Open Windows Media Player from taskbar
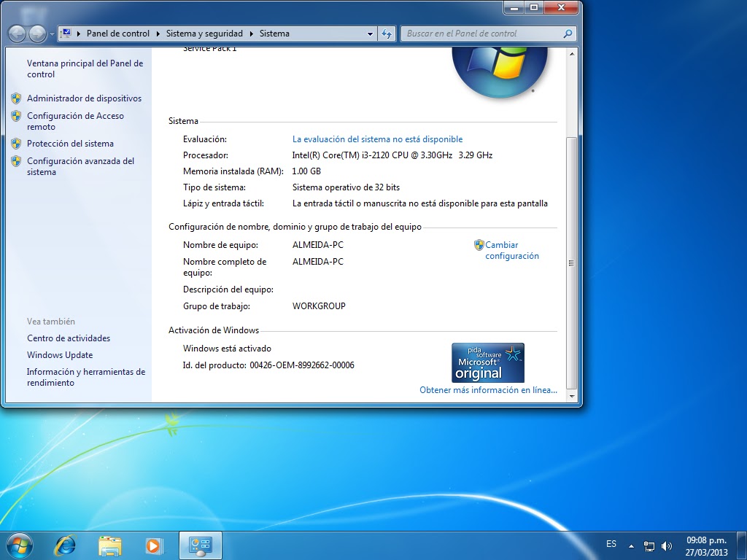747x560 pixels. tap(154, 545)
